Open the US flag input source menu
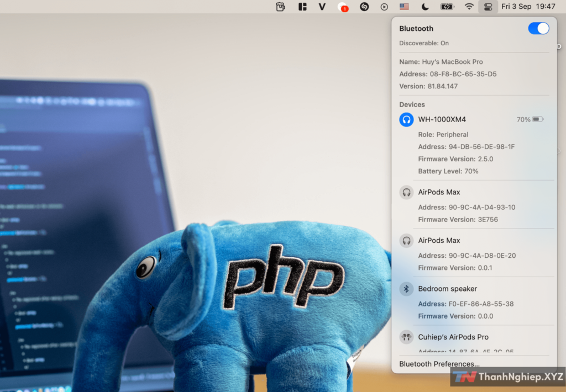The height and width of the screenshot is (392, 566). [x=404, y=7]
